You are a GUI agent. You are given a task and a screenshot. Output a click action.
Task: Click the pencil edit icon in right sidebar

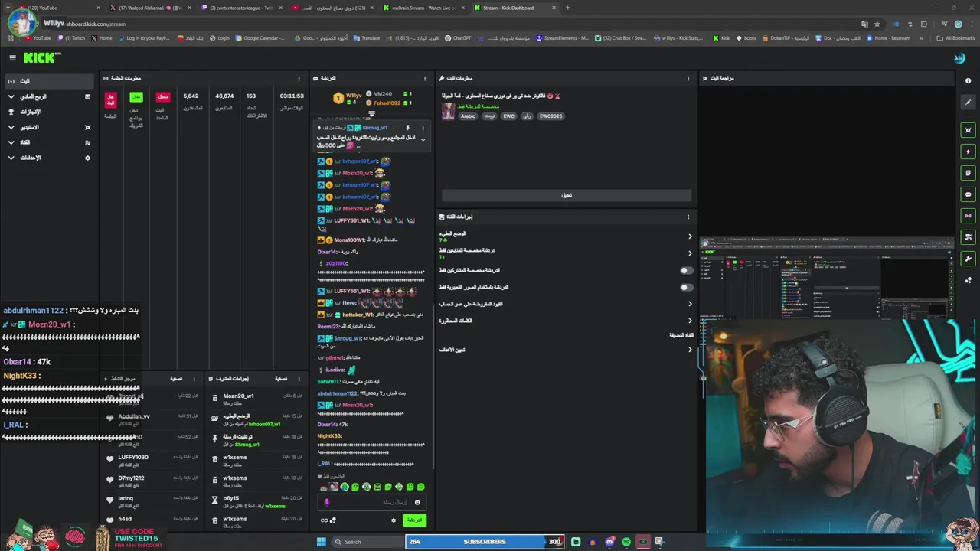(x=968, y=103)
